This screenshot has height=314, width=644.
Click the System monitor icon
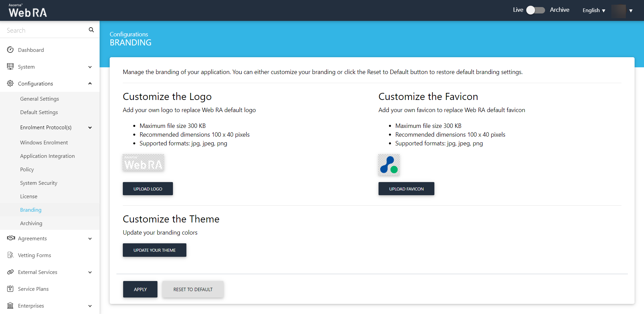coord(10,66)
